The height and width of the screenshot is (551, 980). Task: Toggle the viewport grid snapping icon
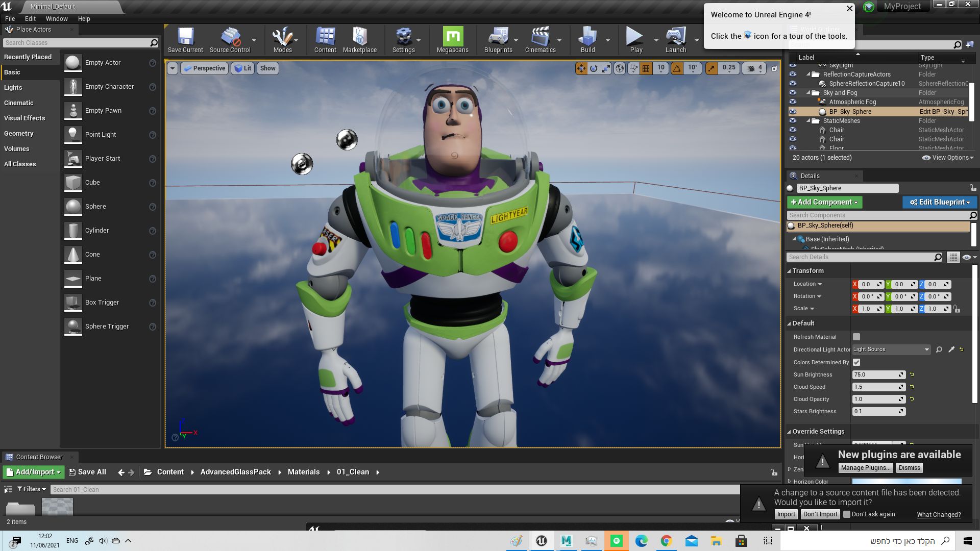646,68
